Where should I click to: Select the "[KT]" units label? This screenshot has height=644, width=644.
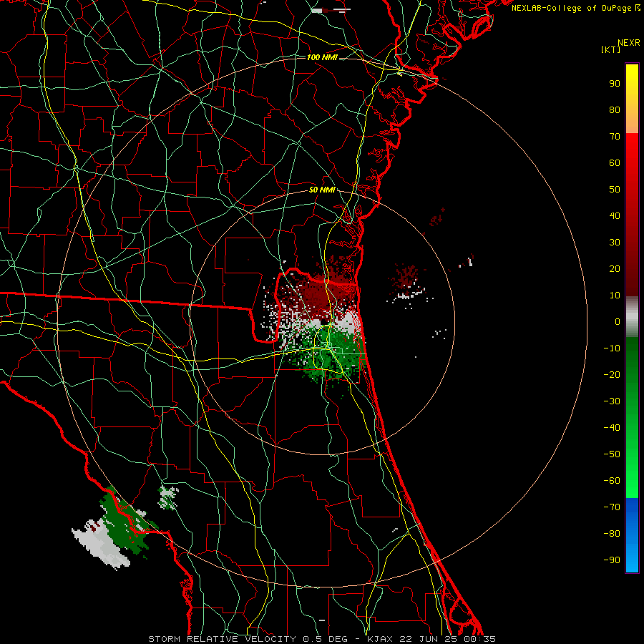tap(610, 49)
